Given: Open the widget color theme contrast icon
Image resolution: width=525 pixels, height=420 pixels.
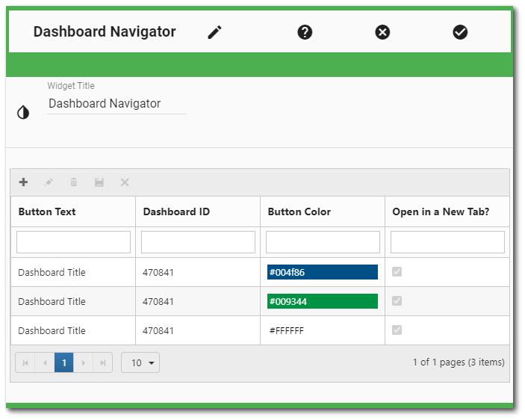Looking at the screenshot, I should (x=23, y=112).
